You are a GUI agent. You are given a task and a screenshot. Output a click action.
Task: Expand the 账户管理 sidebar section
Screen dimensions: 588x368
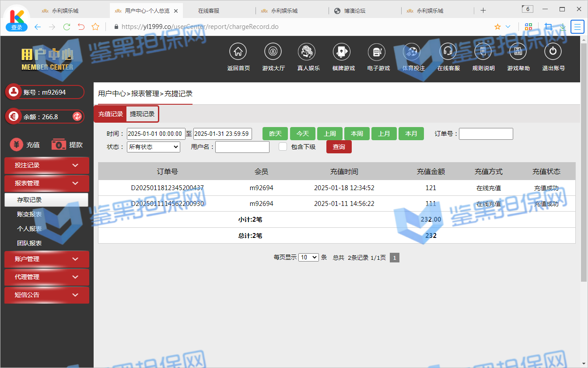pyautogui.click(x=46, y=259)
